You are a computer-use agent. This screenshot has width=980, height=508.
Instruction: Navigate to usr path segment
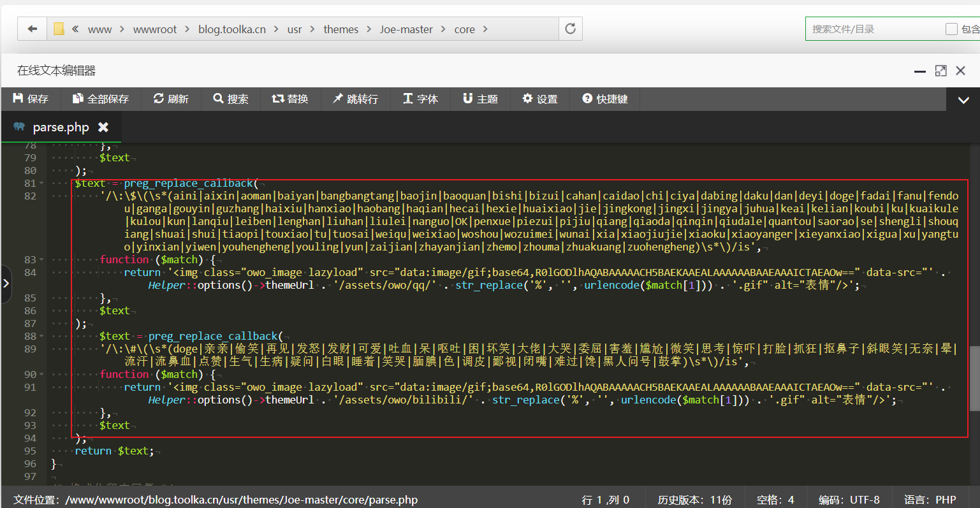coord(295,29)
